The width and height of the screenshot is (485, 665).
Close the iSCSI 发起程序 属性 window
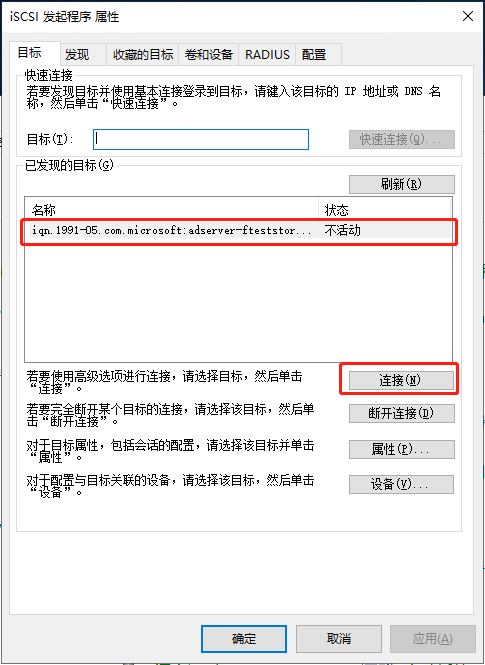(x=468, y=17)
